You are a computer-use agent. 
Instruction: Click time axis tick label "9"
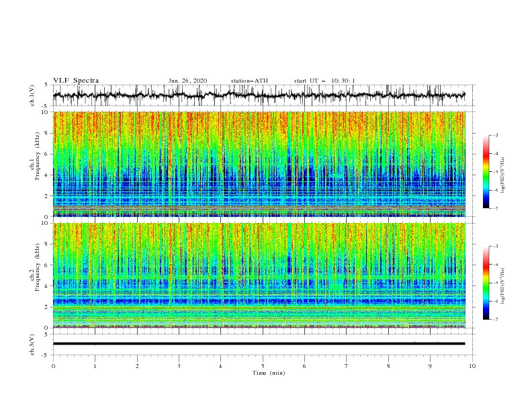click(430, 366)
